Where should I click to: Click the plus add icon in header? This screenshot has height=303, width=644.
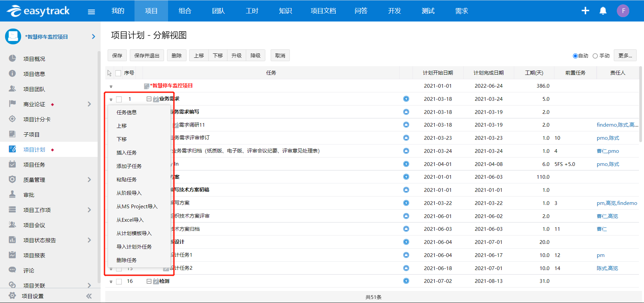[x=585, y=11]
